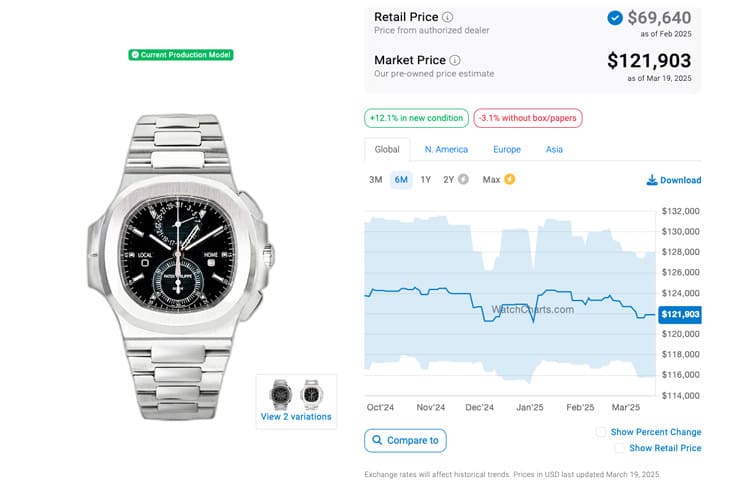
Task: Click the gray premium badge next to 2Y
Action: coord(463,179)
